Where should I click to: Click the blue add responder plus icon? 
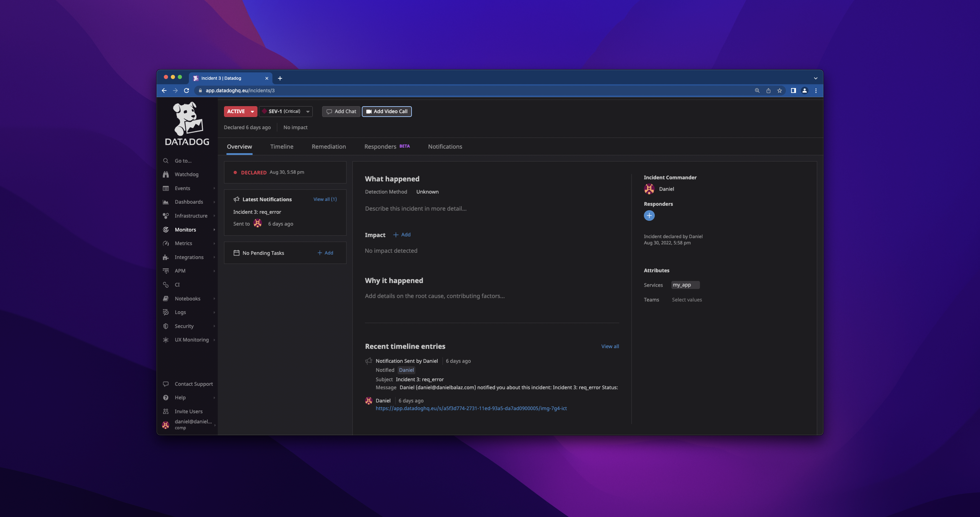(649, 216)
